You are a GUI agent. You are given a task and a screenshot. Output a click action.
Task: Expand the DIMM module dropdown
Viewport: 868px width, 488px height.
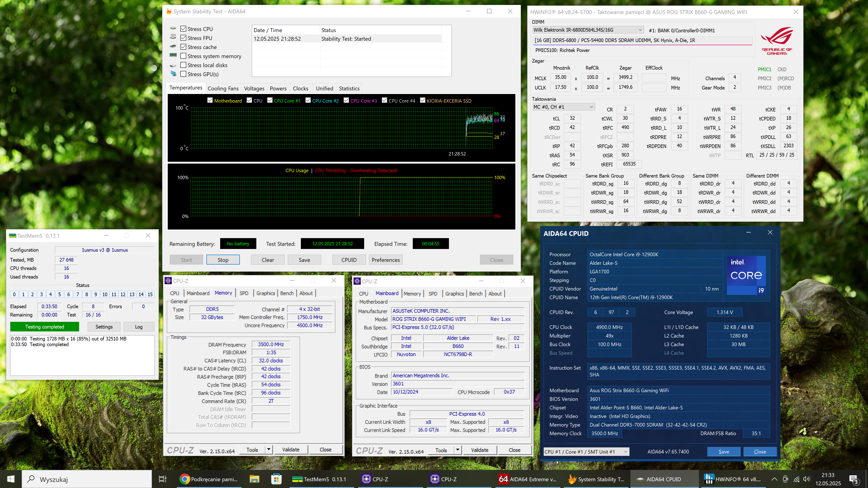[640, 30]
